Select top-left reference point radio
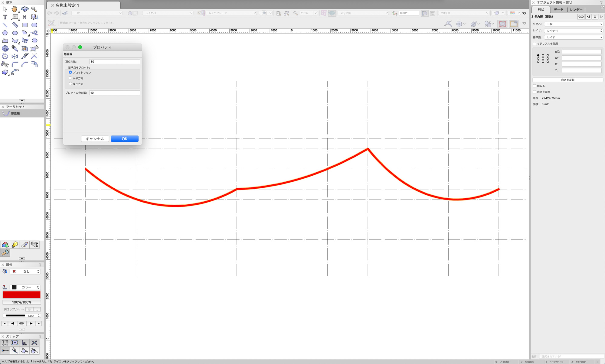Viewport: 605px width, 364px height. click(x=538, y=55)
